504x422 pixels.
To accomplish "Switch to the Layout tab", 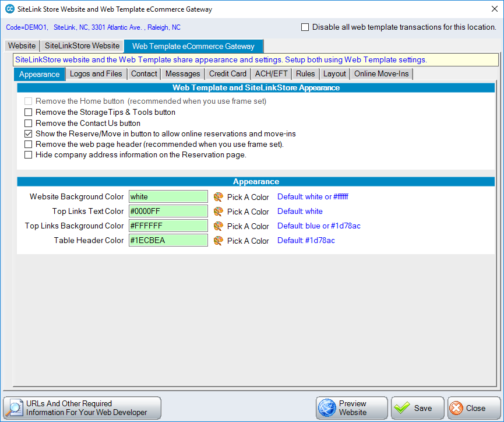I will point(334,73).
